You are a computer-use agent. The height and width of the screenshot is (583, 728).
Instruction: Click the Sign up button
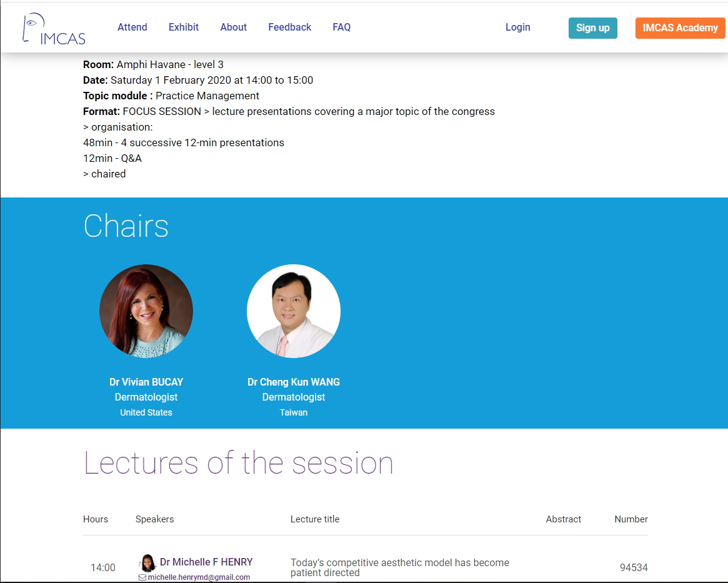(x=593, y=28)
